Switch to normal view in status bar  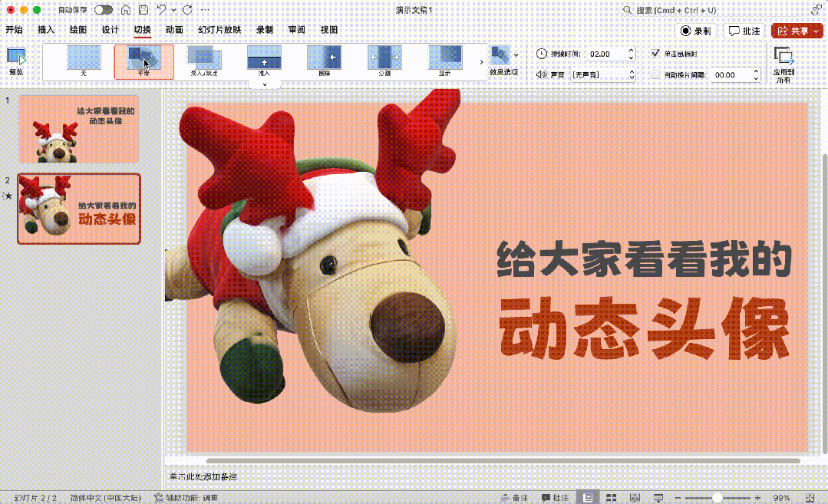[x=588, y=498]
